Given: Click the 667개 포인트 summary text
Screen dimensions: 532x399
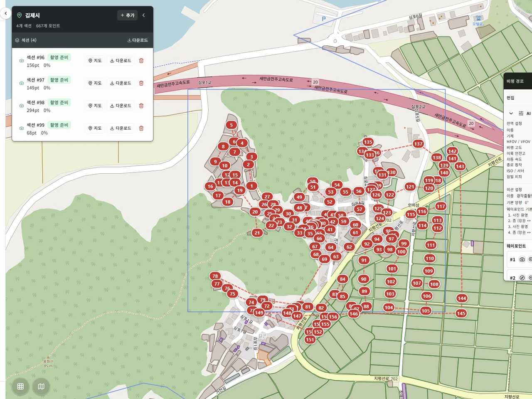Looking at the screenshot, I should [x=48, y=26].
